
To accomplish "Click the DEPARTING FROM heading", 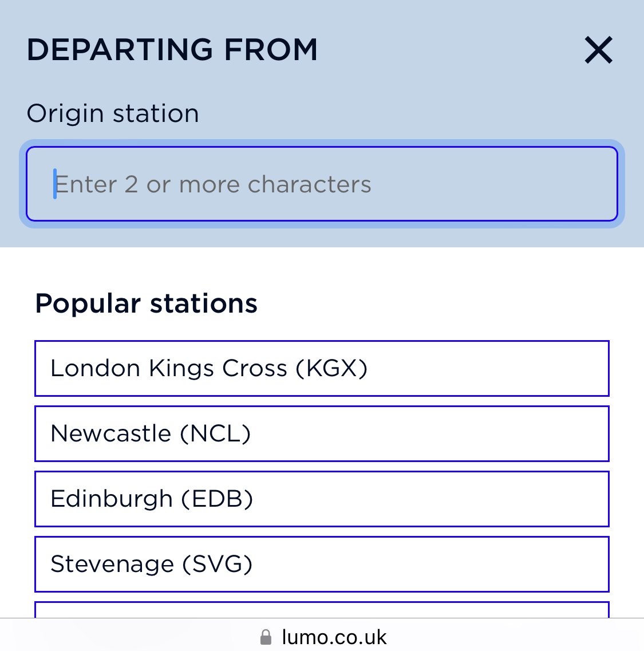I will (172, 50).
